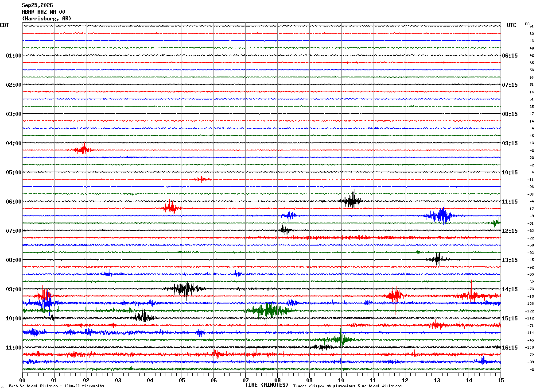Click the blue seismic burst near minute 13
536x392 pixels.
point(441,215)
